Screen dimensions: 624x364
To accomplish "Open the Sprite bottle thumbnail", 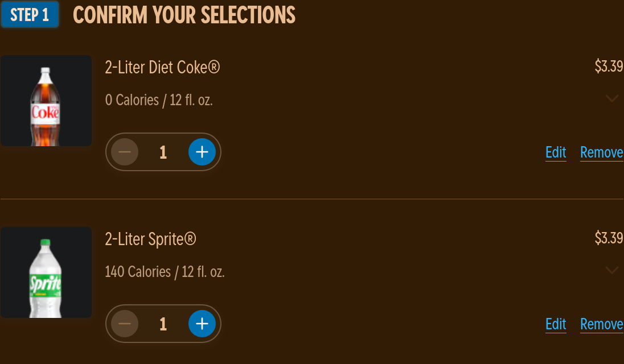I will [x=46, y=272].
